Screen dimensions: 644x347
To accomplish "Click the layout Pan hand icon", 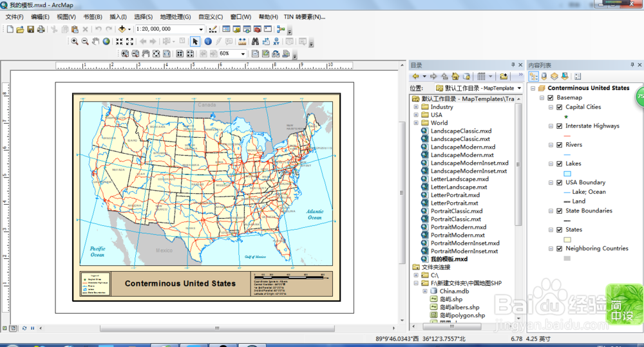I will click(x=146, y=54).
